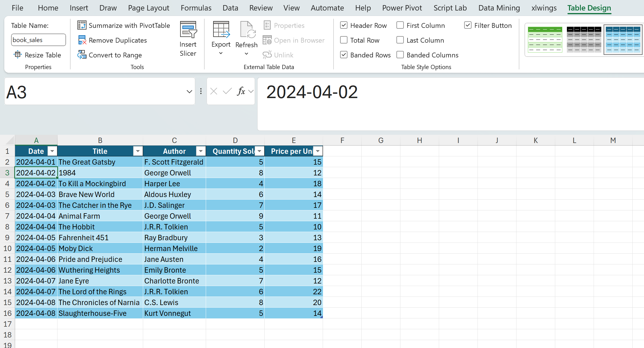Screen dimensions: 644x348
Task: Click the Resize Table icon
Action: 18,55
